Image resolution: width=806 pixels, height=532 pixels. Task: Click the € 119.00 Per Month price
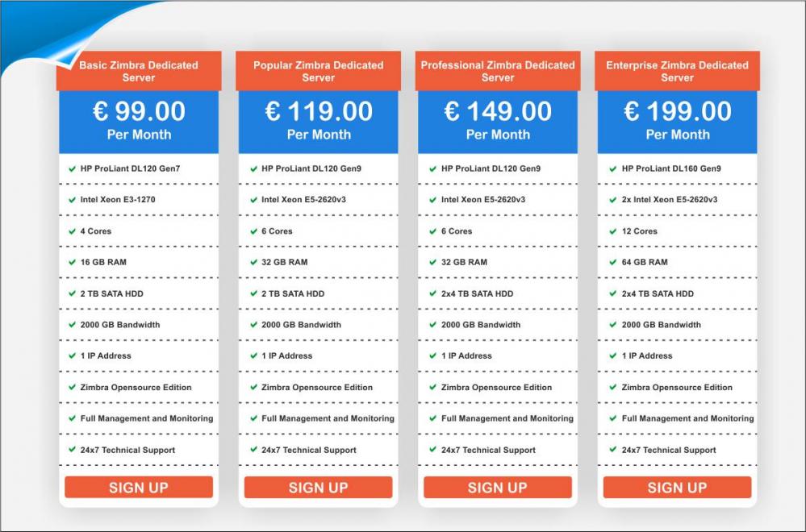[318, 120]
